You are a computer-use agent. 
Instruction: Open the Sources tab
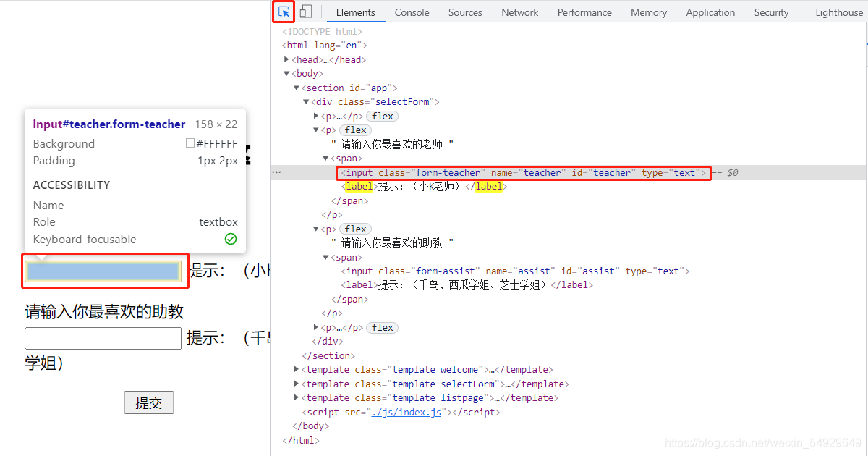click(x=465, y=12)
